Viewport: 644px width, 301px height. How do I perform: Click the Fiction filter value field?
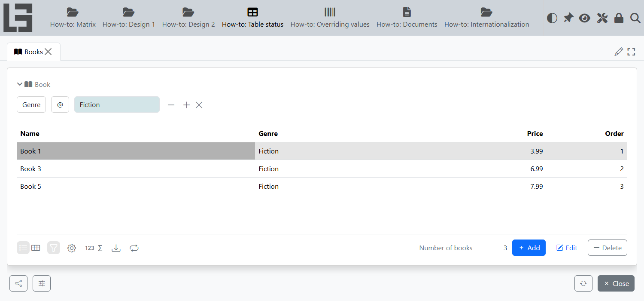pyautogui.click(x=117, y=104)
